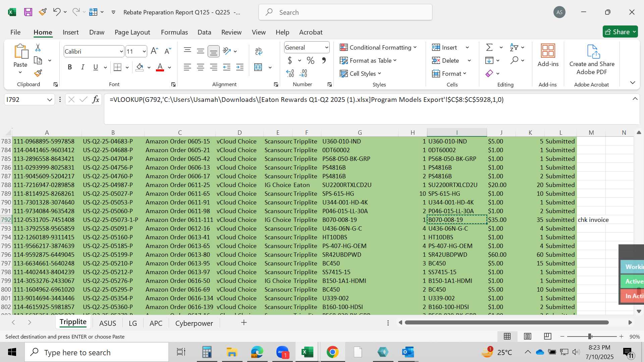Expand the formula bar chevron

tap(635, 99)
